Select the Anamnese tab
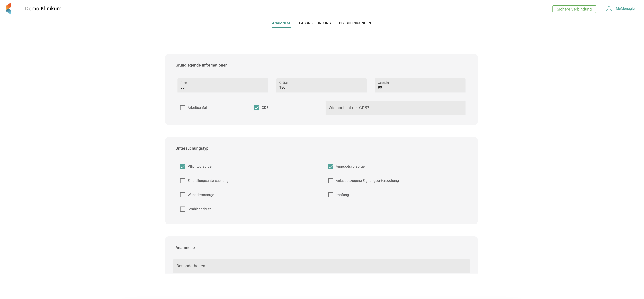Viewport: 644px width, 299px height. coord(281,23)
